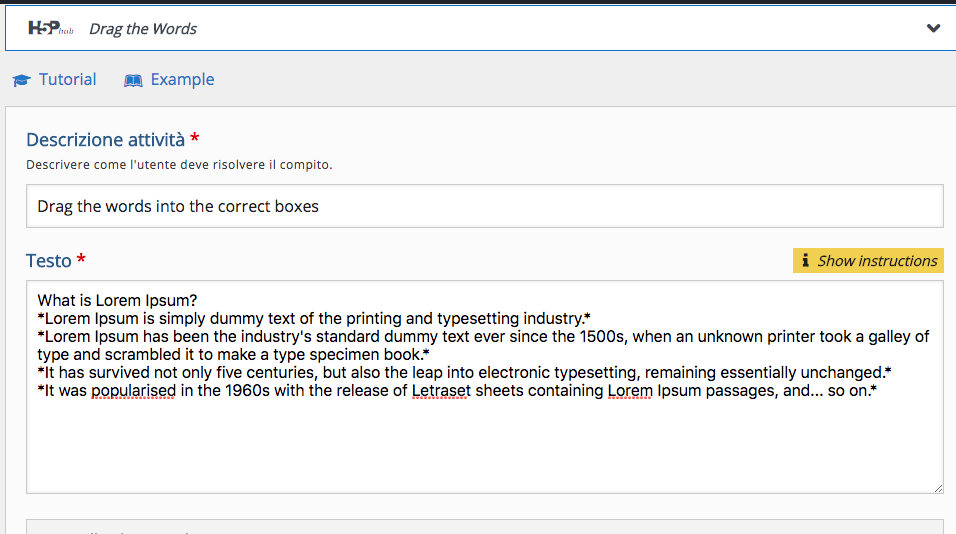The image size is (956, 534).
Task: Click the H5P hub logo
Action: pyautogui.click(x=51, y=28)
